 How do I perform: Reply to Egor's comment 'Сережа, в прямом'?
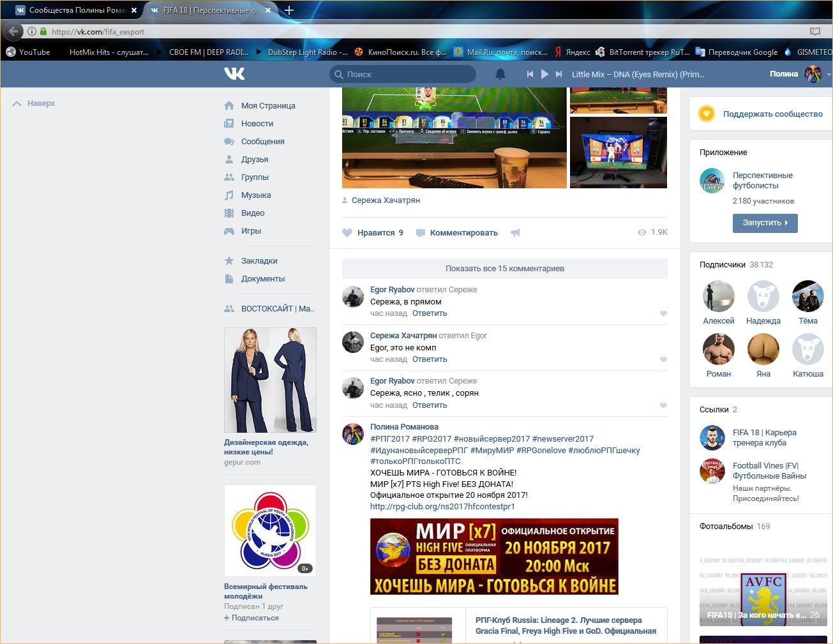(x=430, y=313)
